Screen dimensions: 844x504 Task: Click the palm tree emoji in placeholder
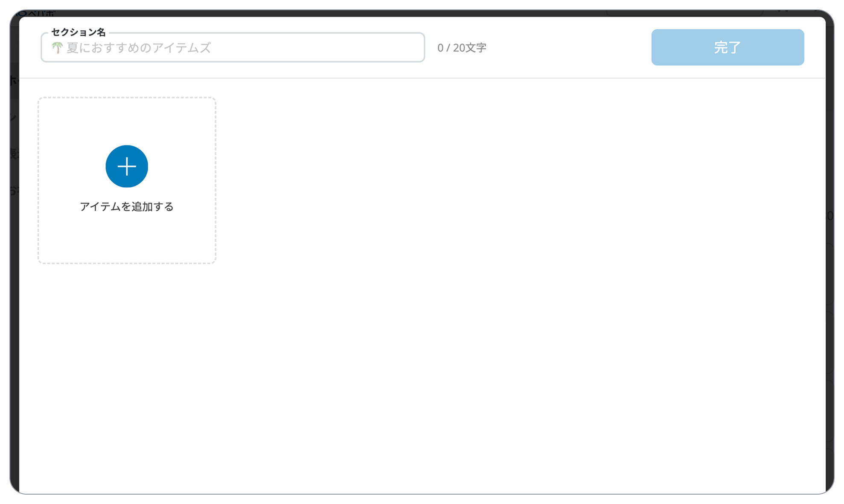tap(57, 47)
